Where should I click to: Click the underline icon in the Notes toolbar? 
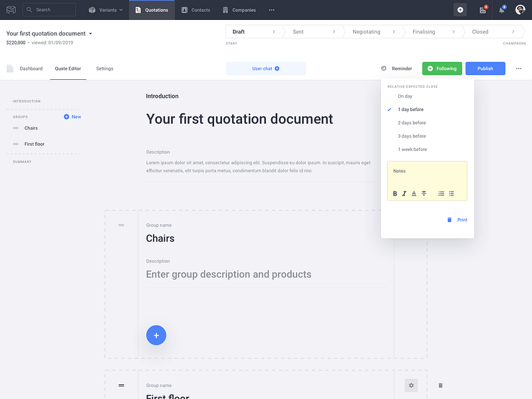click(414, 194)
